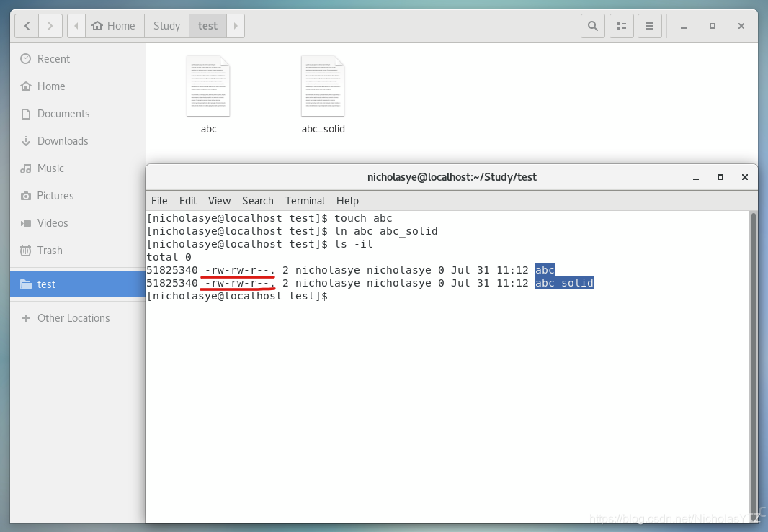Open the Study path button
The height and width of the screenshot is (532, 768).
[166, 26]
